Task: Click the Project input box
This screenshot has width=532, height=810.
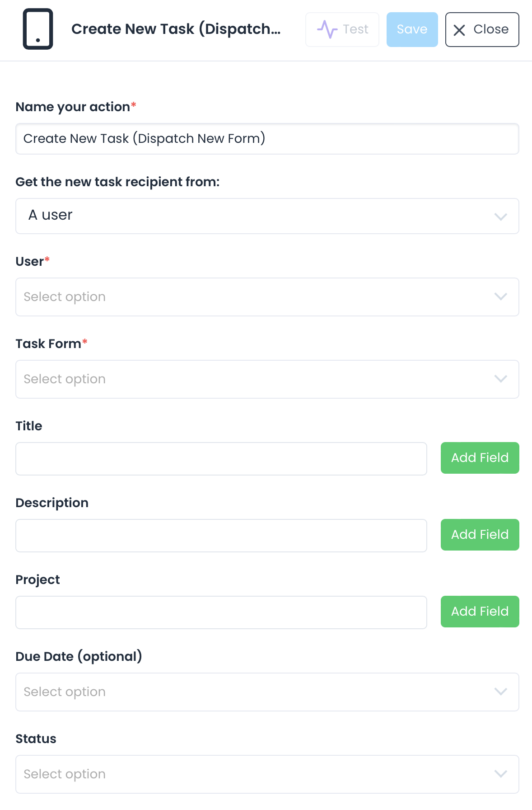Action: point(221,612)
